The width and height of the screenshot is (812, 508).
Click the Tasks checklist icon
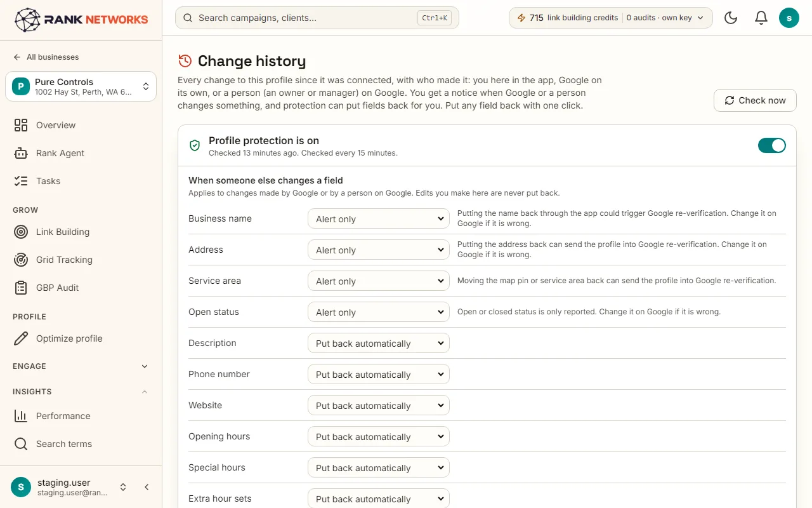point(21,181)
